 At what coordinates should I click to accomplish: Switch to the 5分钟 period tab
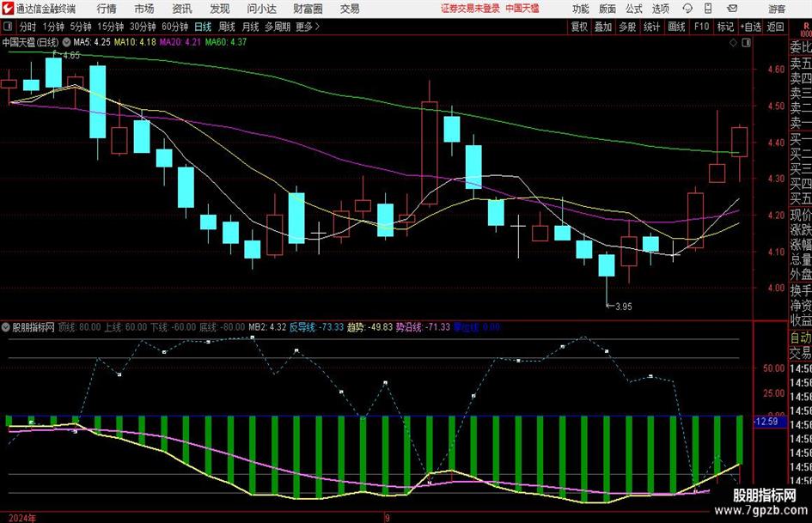tap(80, 27)
